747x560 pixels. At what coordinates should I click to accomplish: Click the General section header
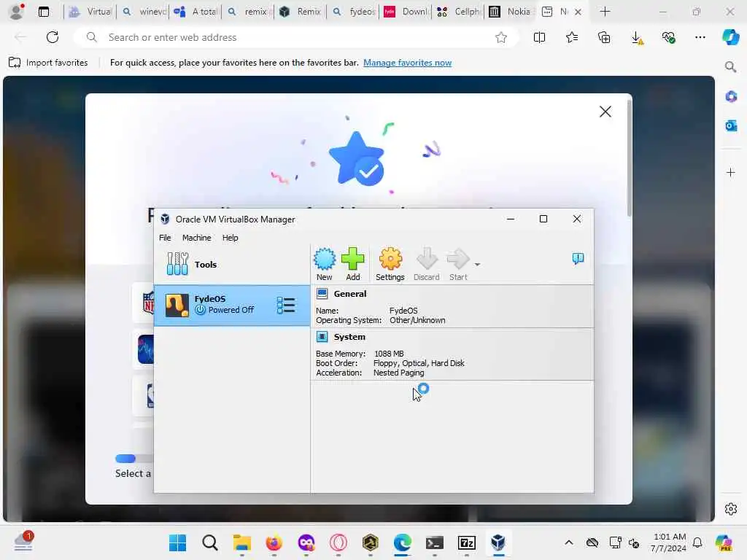[349, 294]
